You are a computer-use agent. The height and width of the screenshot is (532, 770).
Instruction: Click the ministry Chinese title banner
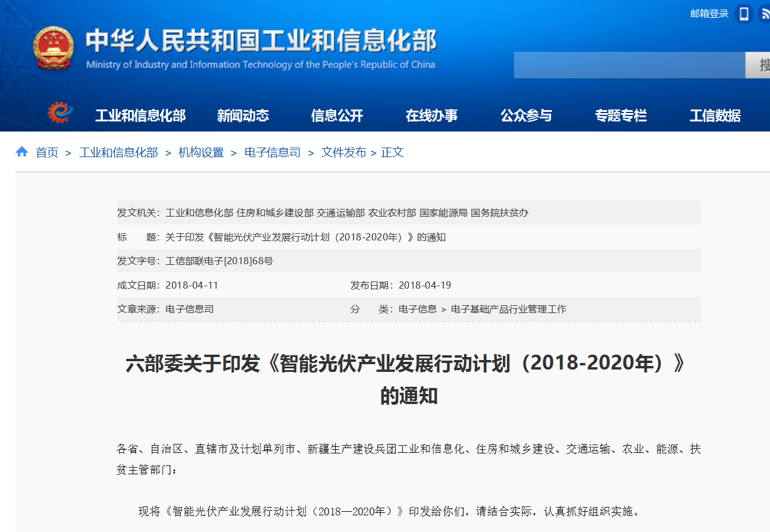pos(261,40)
